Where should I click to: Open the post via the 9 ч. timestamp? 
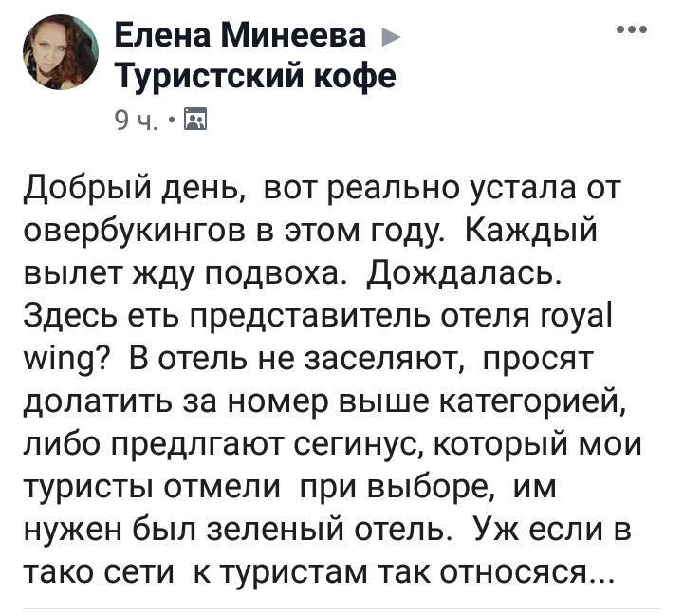coord(136,120)
